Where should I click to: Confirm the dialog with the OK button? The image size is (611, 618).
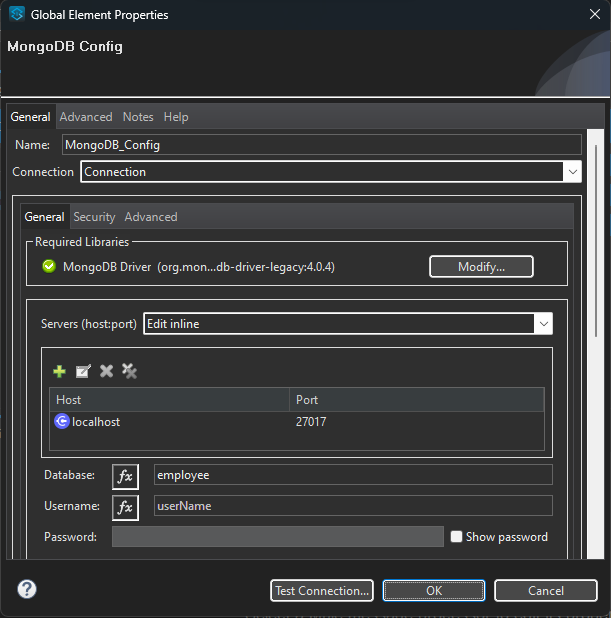433,591
